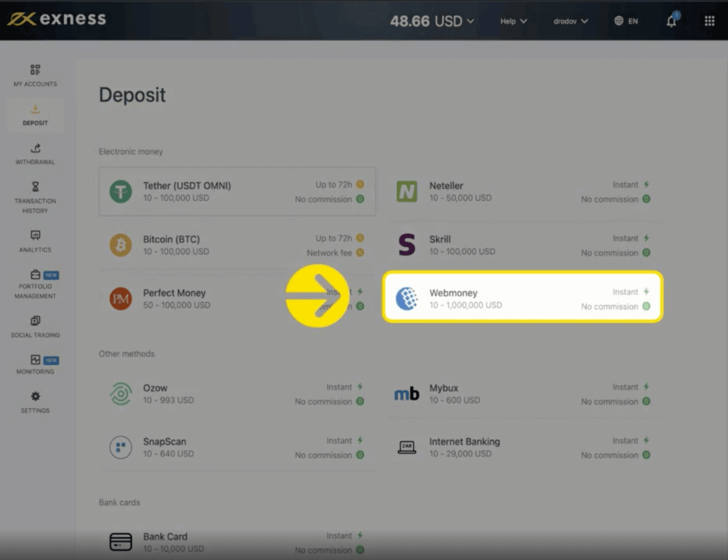This screenshot has width=728, height=560.
Task: Click the Bank Card icon
Action: point(121,542)
